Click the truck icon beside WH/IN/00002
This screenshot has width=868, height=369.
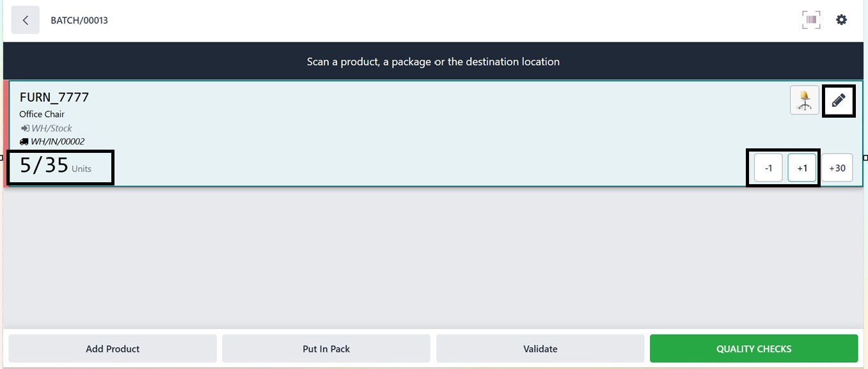(24, 142)
